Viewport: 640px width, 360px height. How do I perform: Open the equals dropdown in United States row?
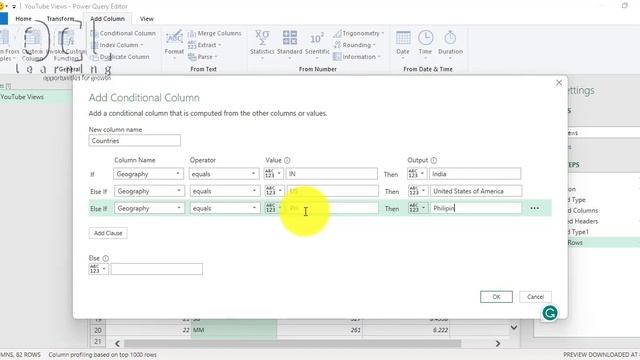click(224, 191)
